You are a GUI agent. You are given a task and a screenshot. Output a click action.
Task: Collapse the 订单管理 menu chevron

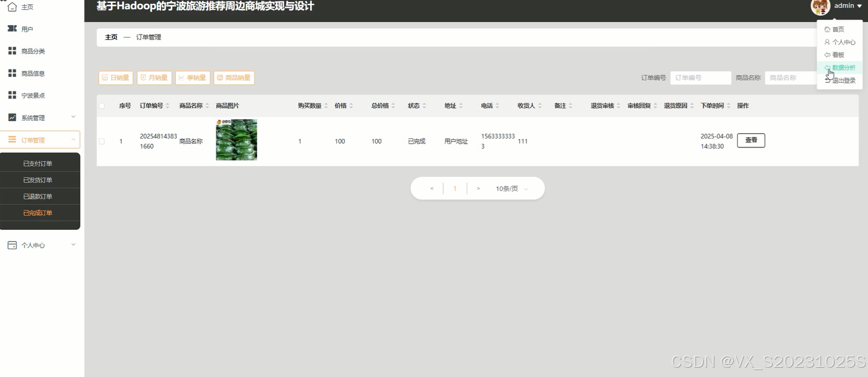(73, 139)
